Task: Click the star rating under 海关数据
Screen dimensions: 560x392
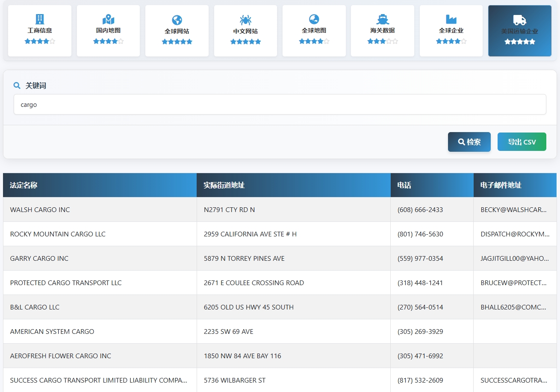Action: pos(383,41)
